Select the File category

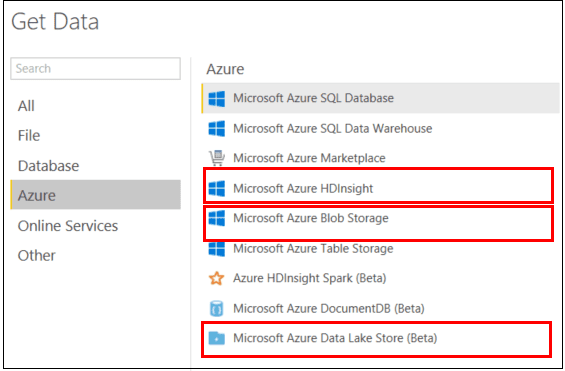(29, 136)
